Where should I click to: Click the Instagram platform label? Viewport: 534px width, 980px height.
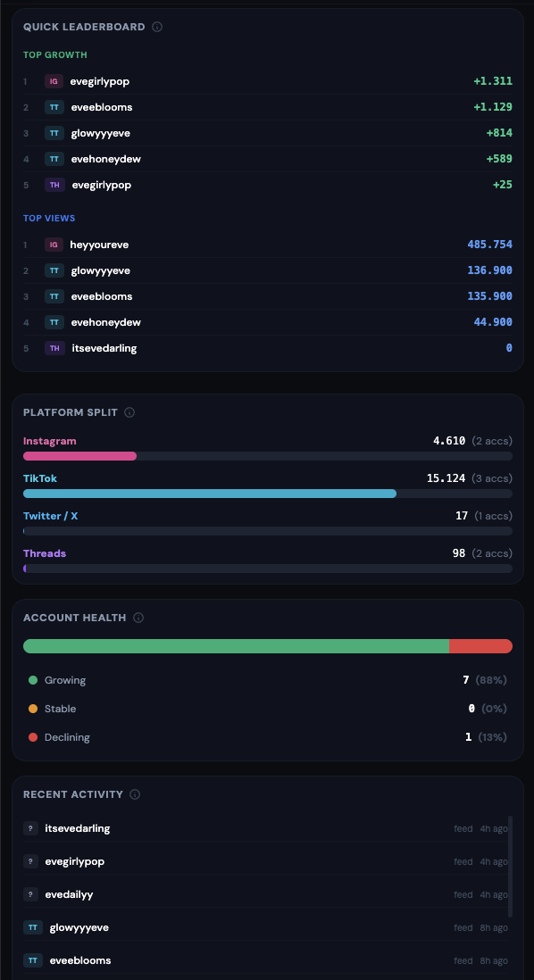click(x=50, y=441)
